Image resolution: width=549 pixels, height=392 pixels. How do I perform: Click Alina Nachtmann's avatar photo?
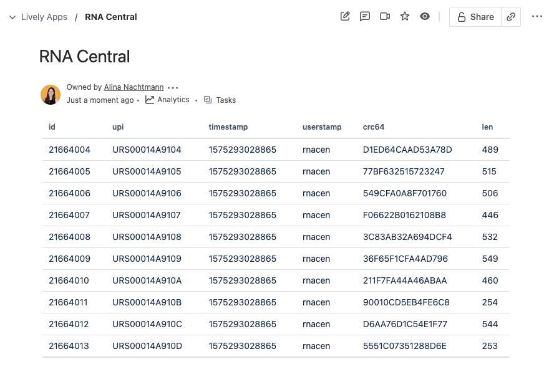click(51, 94)
